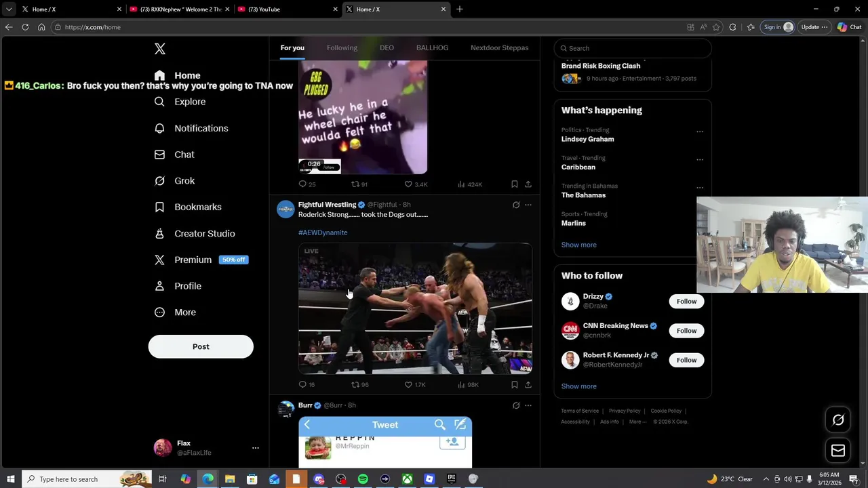Open the More menu in the sidebar

[175, 312]
